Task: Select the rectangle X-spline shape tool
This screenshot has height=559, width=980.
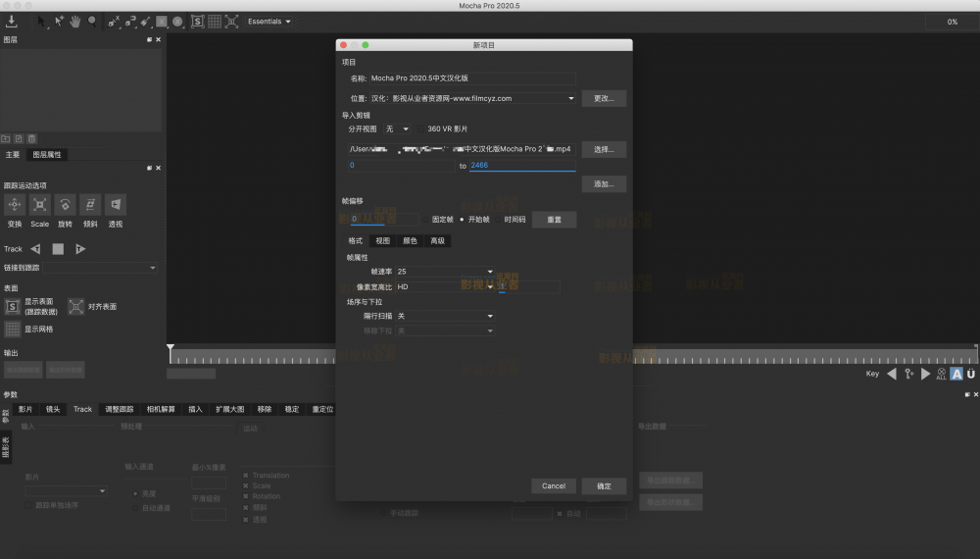Action: [162, 22]
